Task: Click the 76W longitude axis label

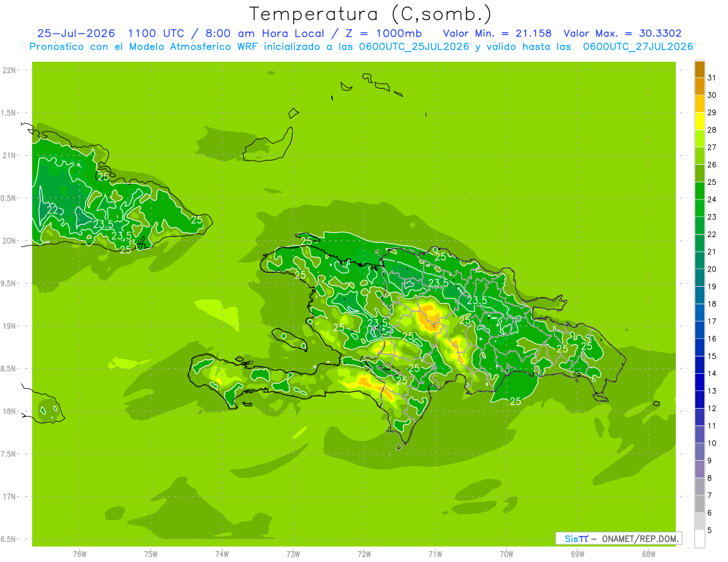Action: point(79,554)
